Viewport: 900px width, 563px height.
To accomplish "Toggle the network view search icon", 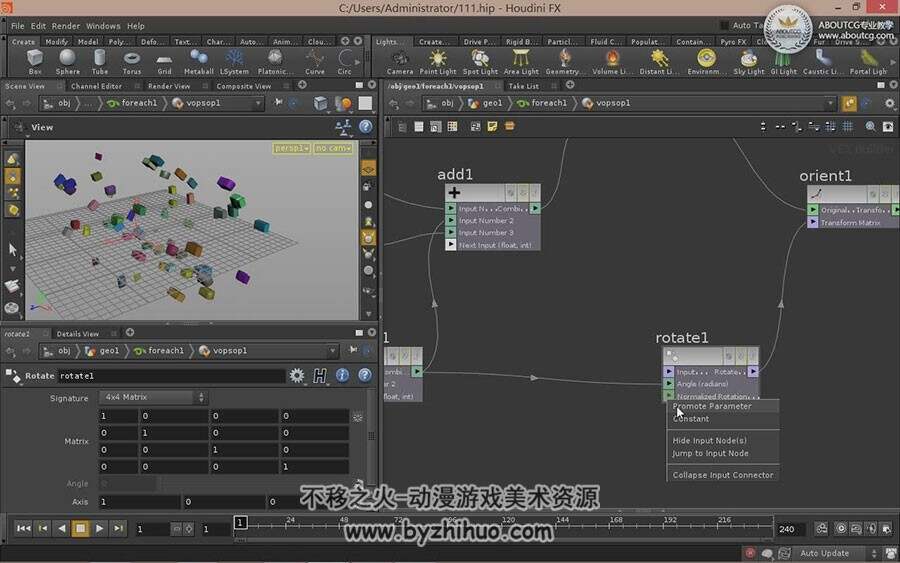I will coord(871,126).
